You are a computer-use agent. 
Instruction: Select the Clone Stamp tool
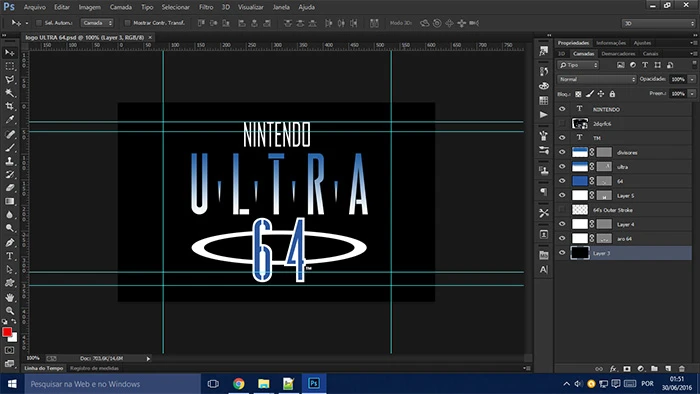click(x=9, y=161)
